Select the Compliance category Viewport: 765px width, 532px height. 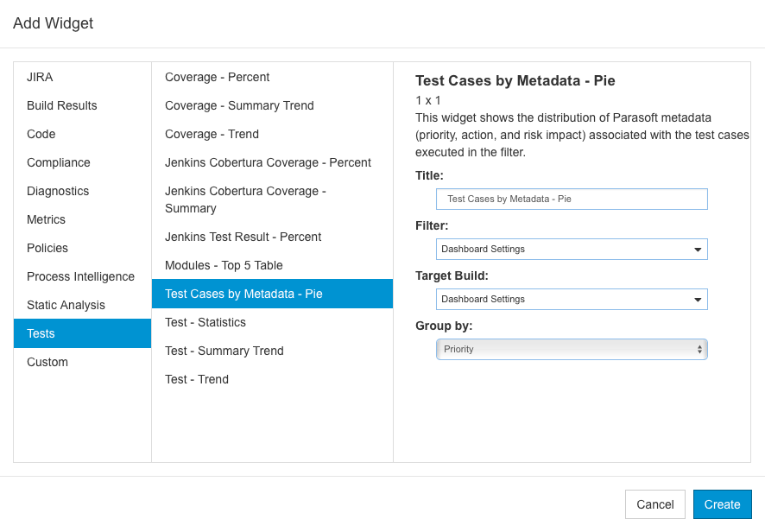pyautogui.click(x=82, y=162)
